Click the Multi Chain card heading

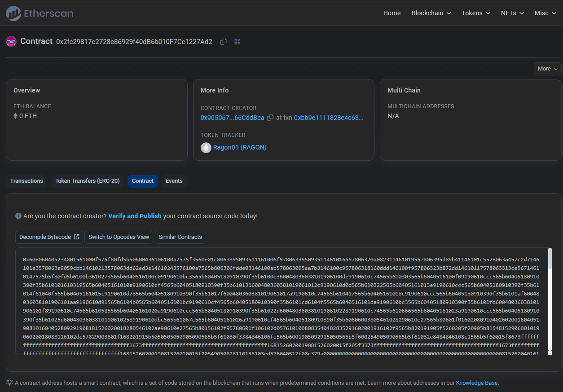404,90
